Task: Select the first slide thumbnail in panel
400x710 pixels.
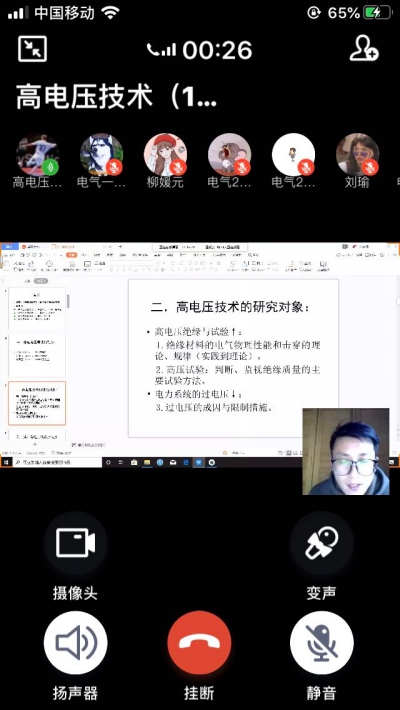Action: (x=37, y=308)
